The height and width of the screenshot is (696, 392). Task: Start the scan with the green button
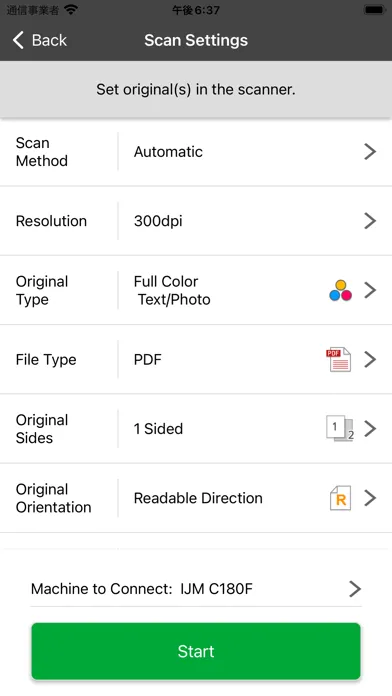pos(196,651)
